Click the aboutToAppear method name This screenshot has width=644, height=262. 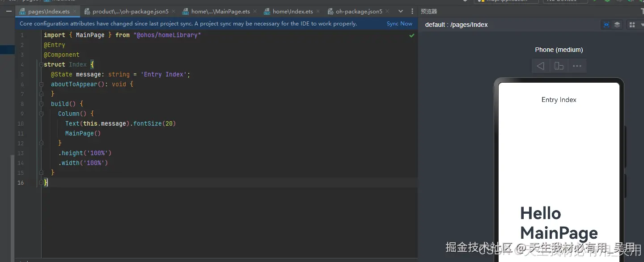click(74, 85)
